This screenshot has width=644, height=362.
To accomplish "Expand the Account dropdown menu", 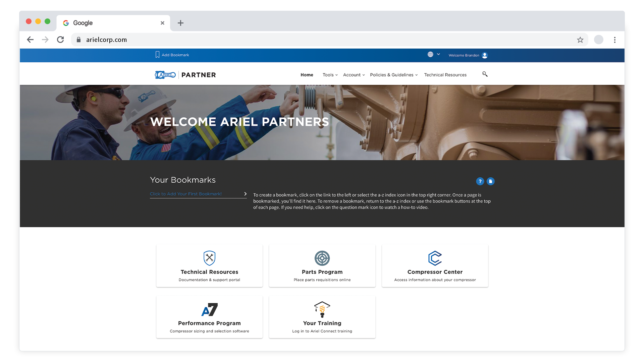I will (354, 75).
